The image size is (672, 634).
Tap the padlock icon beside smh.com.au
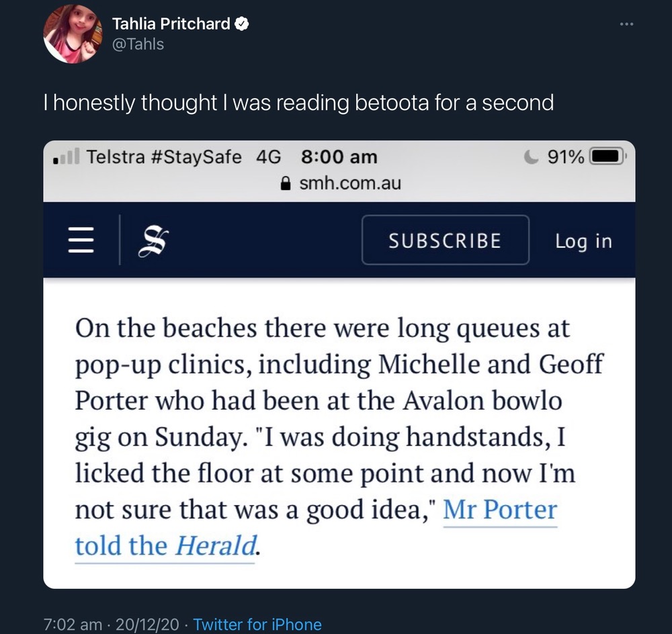286,183
